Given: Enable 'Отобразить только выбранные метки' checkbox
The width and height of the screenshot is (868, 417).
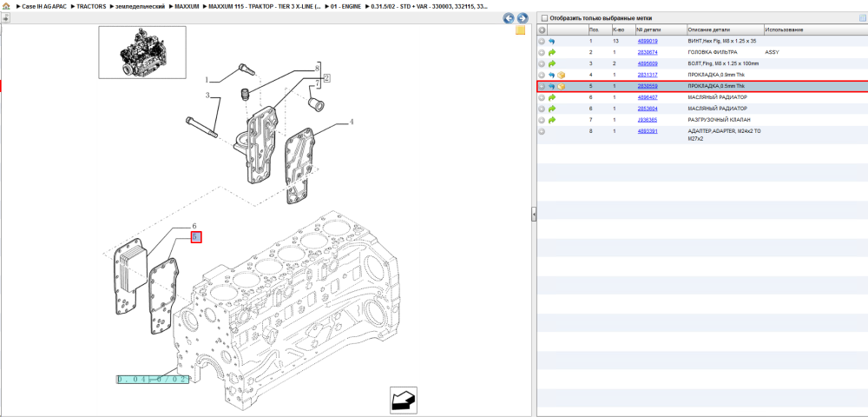Looking at the screenshot, I should (544, 18).
